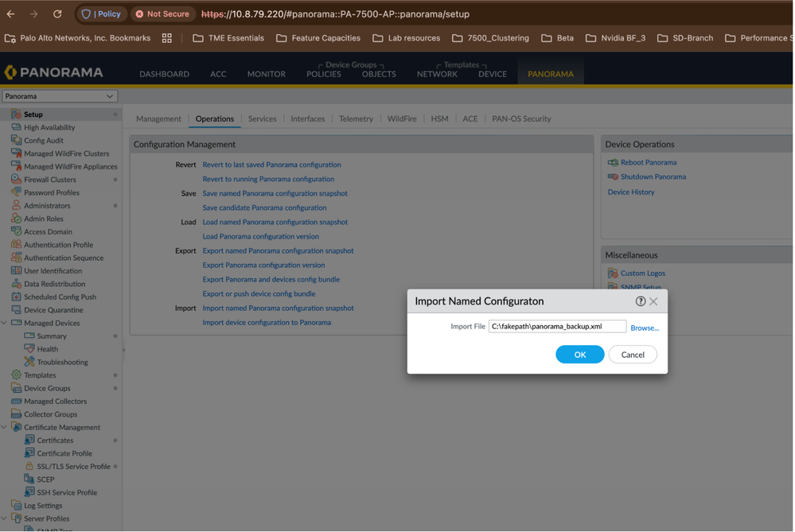Click the Scheduled Config Push icon

point(16,297)
